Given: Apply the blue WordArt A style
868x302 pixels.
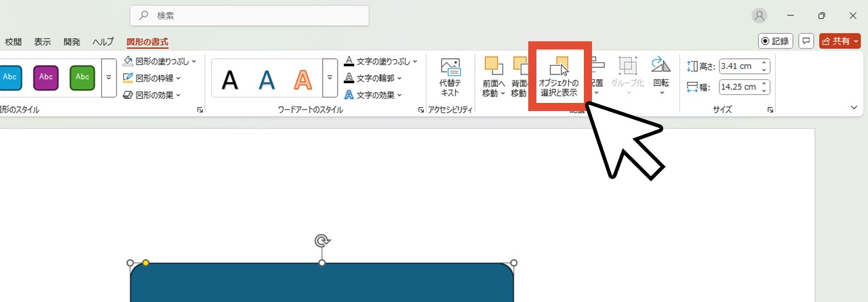Looking at the screenshot, I should pyautogui.click(x=267, y=80).
